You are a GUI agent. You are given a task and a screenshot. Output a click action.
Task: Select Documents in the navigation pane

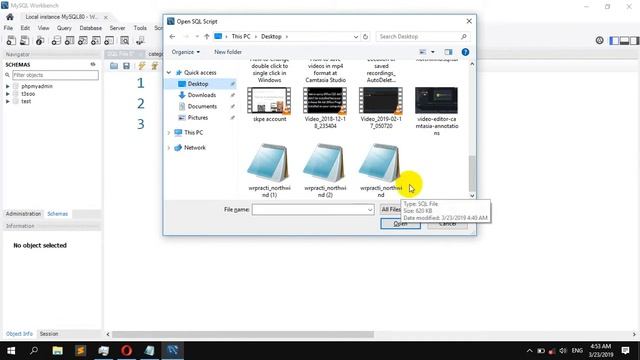point(202,106)
